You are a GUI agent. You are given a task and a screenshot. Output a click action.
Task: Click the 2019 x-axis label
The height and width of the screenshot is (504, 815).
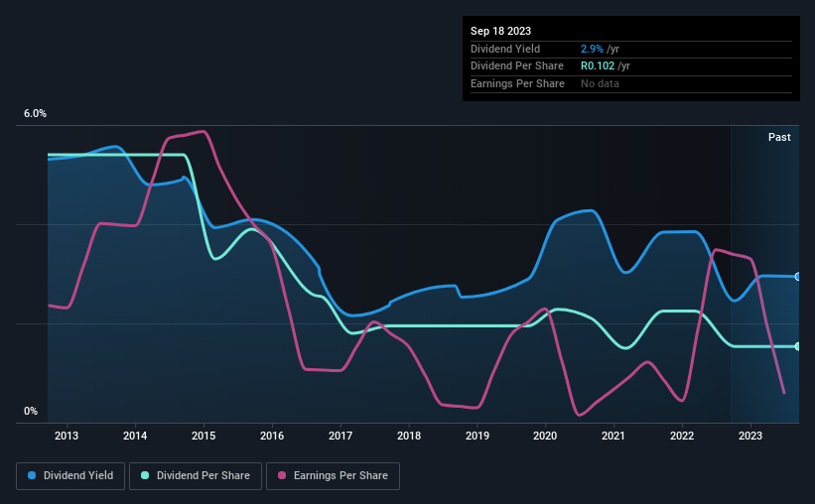(477, 436)
